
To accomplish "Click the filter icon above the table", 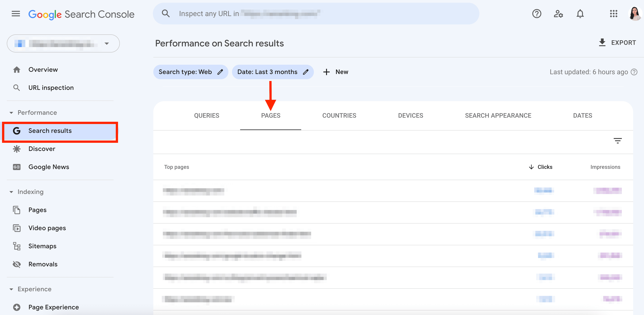I will [x=618, y=140].
